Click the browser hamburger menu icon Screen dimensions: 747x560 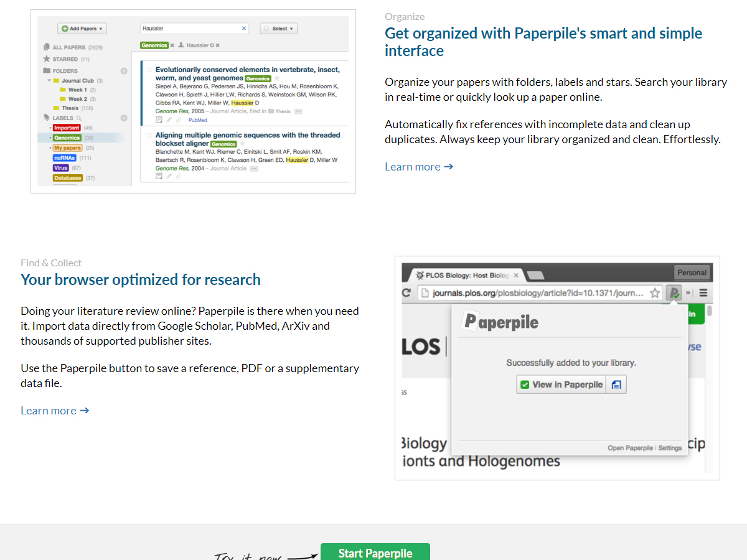pos(703,293)
